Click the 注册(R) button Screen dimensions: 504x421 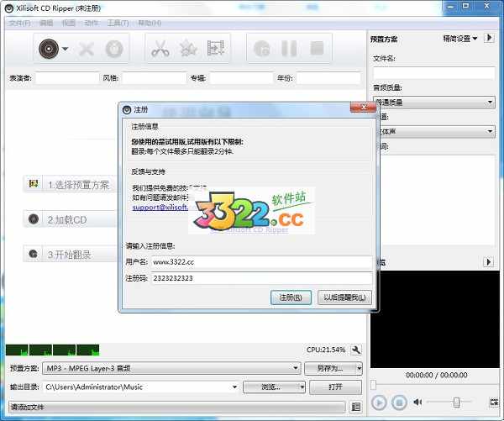[291, 297]
